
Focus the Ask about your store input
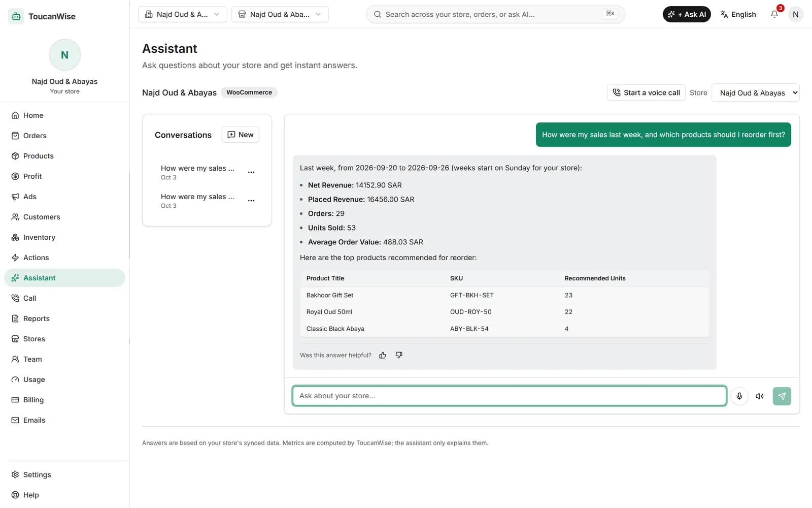[509, 396]
